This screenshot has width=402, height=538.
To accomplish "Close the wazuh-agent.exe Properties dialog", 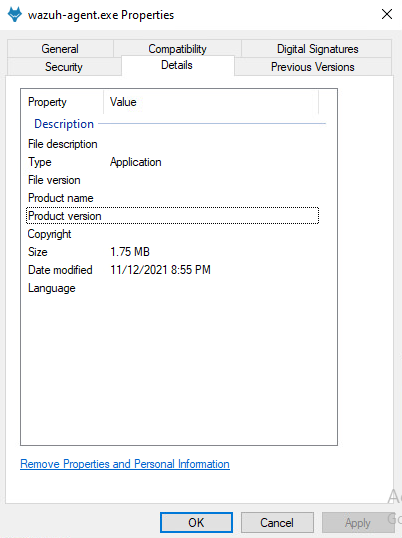I will (387, 14).
